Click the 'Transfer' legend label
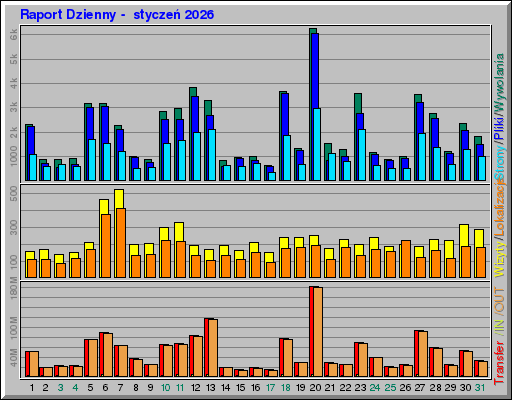Viewport: 512px width, 400px height. click(500, 363)
